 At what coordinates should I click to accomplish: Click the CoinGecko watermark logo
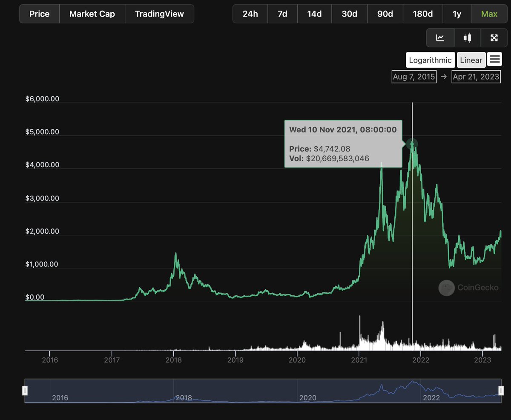pos(447,288)
